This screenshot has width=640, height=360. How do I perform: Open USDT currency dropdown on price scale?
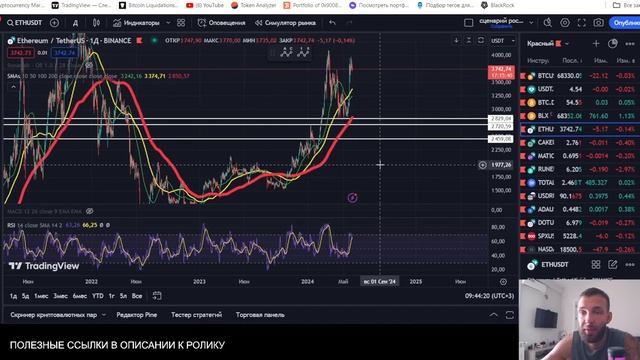[x=503, y=41]
